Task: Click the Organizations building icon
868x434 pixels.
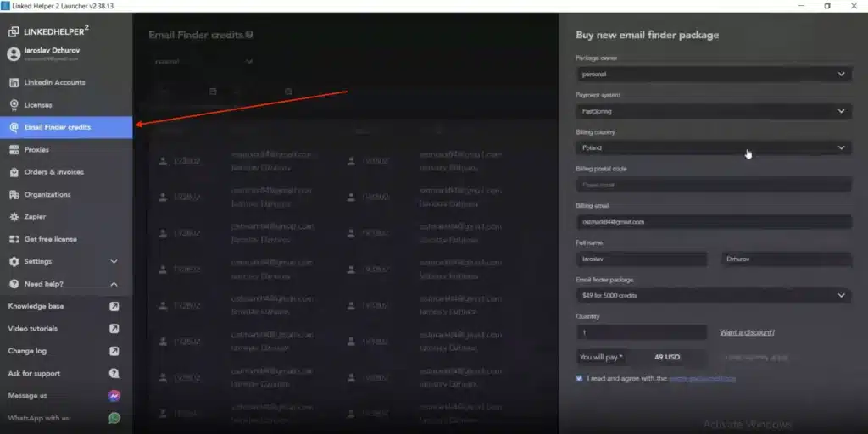Action: [x=14, y=194]
